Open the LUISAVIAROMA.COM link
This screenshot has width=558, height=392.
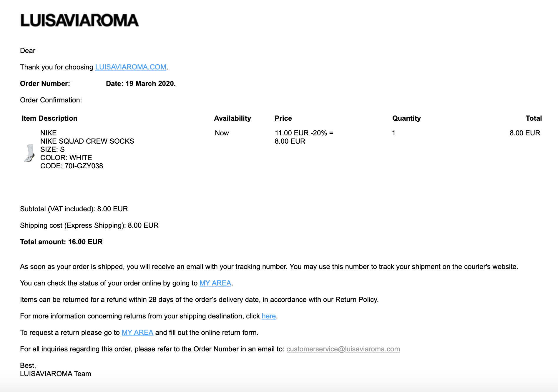point(131,67)
